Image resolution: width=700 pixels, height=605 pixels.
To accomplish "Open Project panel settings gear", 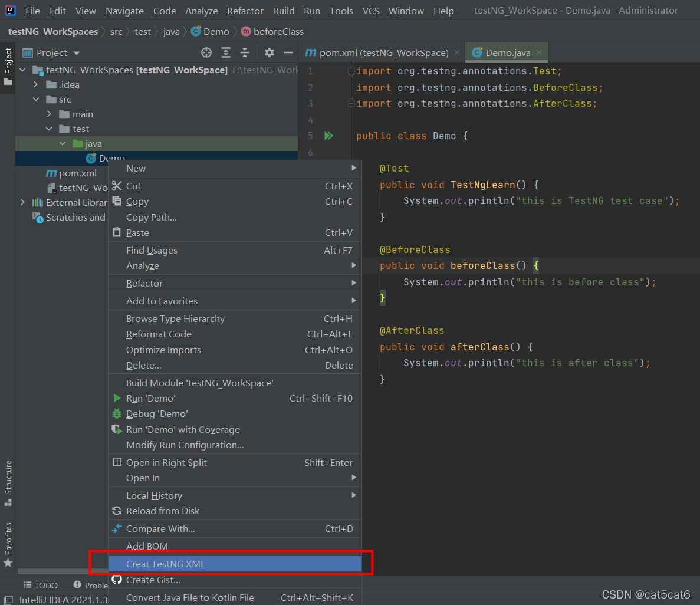I will tap(269, 52).
